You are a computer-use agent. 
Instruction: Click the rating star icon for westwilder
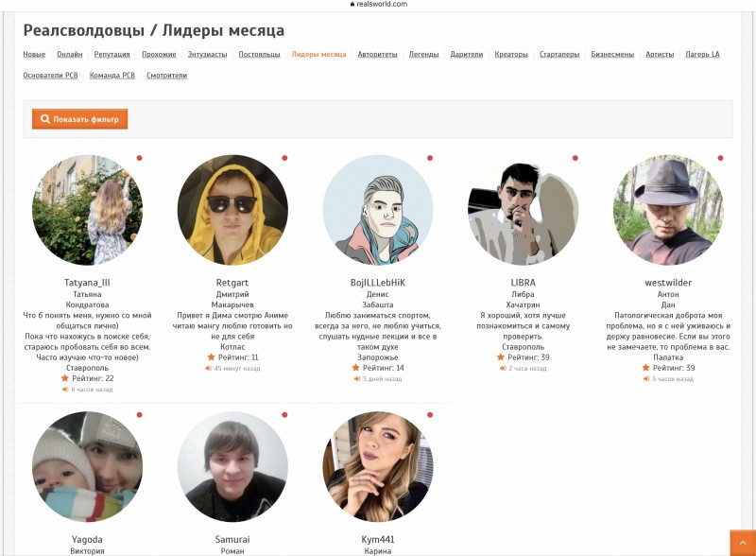click(646, 368)
